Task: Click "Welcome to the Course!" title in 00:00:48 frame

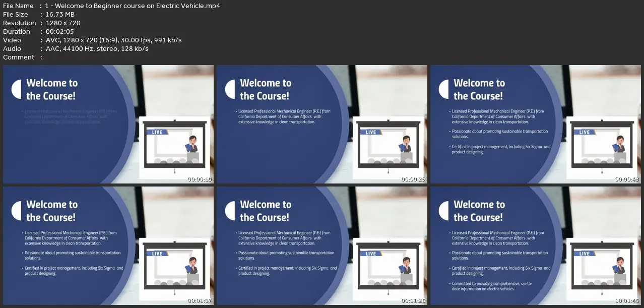Action: point(479,89)
